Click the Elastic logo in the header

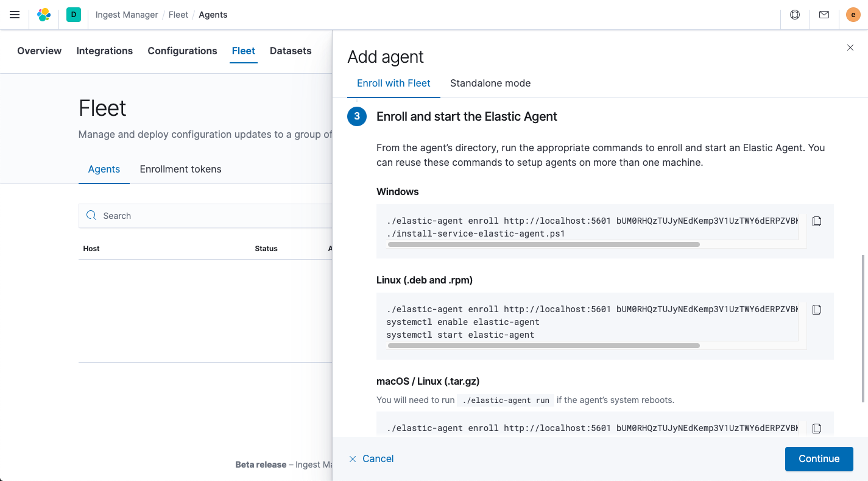point(43,14)
